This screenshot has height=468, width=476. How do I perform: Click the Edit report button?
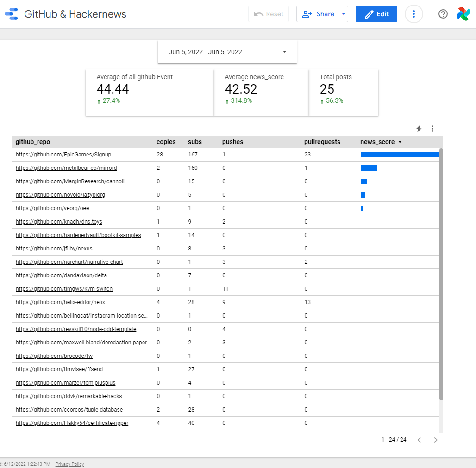[376, 14]
